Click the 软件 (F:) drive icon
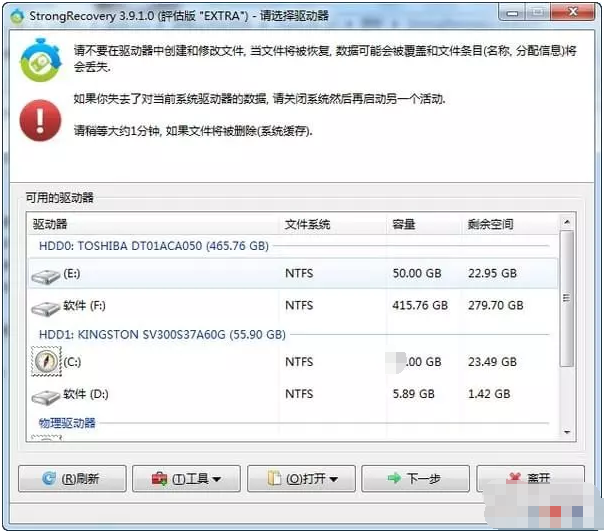The width and height of the screenshot is (604, 531). coord(45,306)
